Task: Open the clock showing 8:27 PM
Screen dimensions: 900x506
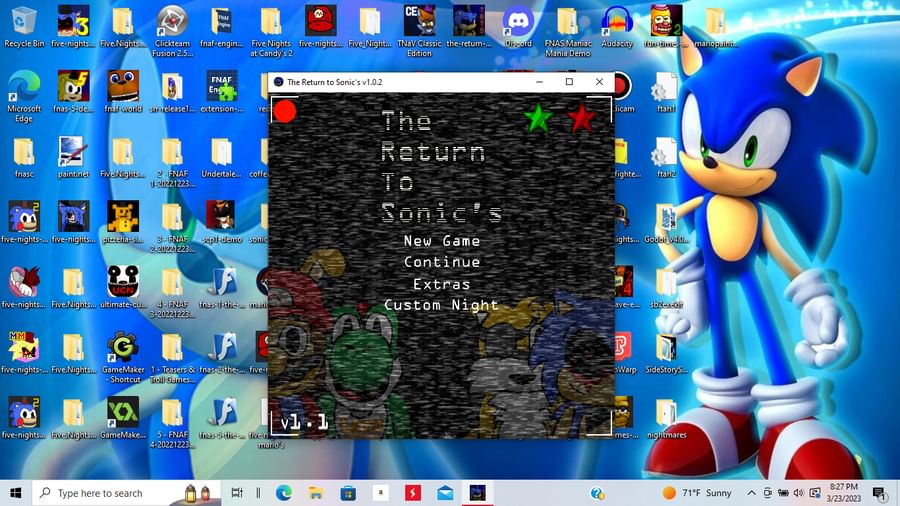Action: point(843,493)
